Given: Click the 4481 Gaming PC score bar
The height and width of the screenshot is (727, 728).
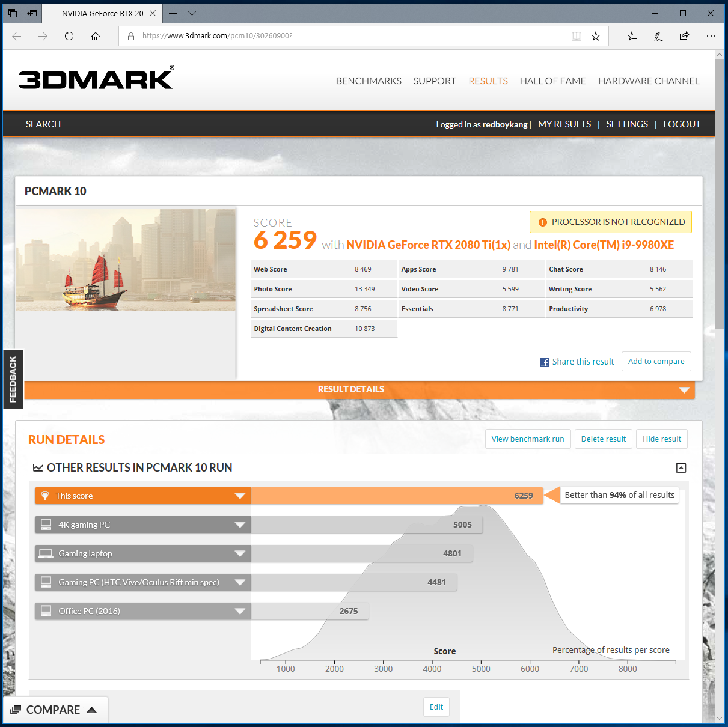Looking at the screenshot, I should (x=354, y=582).
